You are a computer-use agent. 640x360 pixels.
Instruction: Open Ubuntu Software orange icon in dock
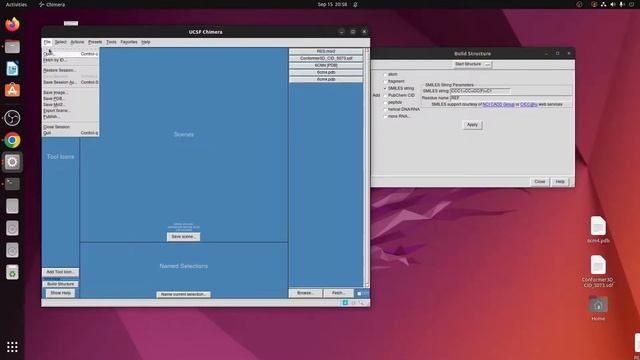tap(12, 90)
